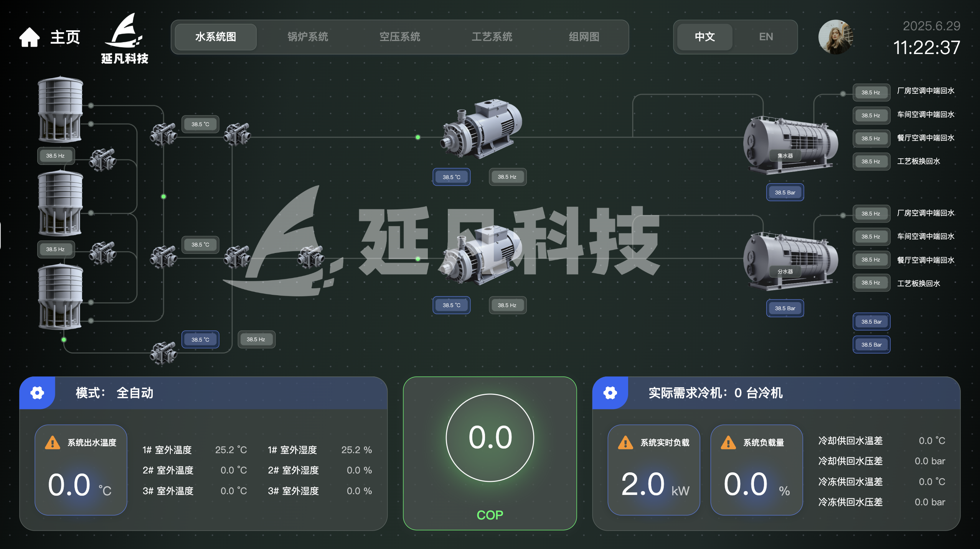Switch to the 工艺系统 tab
The height and width of the screenshot is (549, 980).
coord(492,37)
